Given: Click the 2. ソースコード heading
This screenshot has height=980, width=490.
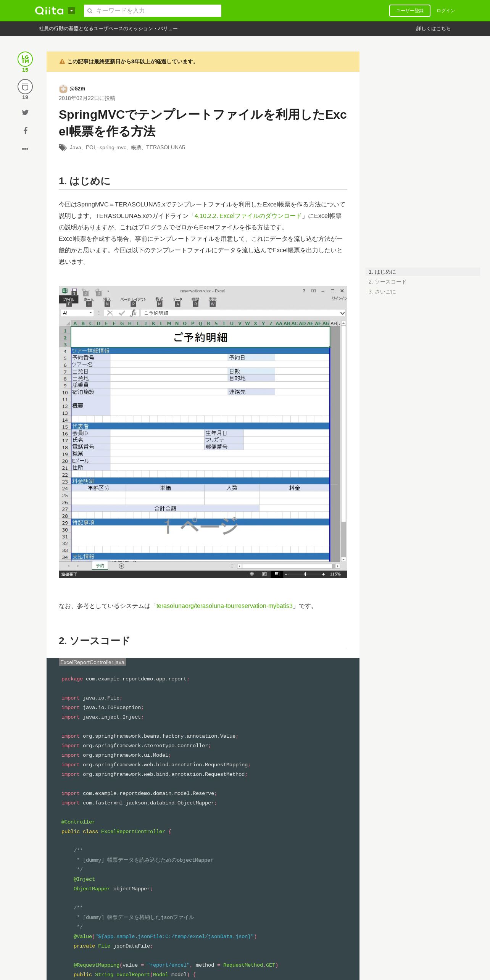Looking at the screenshot, I should pos(94,640).
